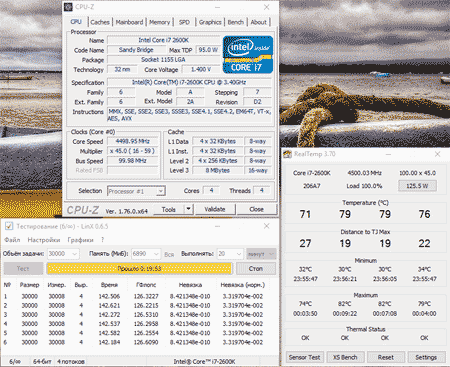Screen dimensions: 450x367
Task: Close the RealTemp window with X
Action: pos(438,154)
